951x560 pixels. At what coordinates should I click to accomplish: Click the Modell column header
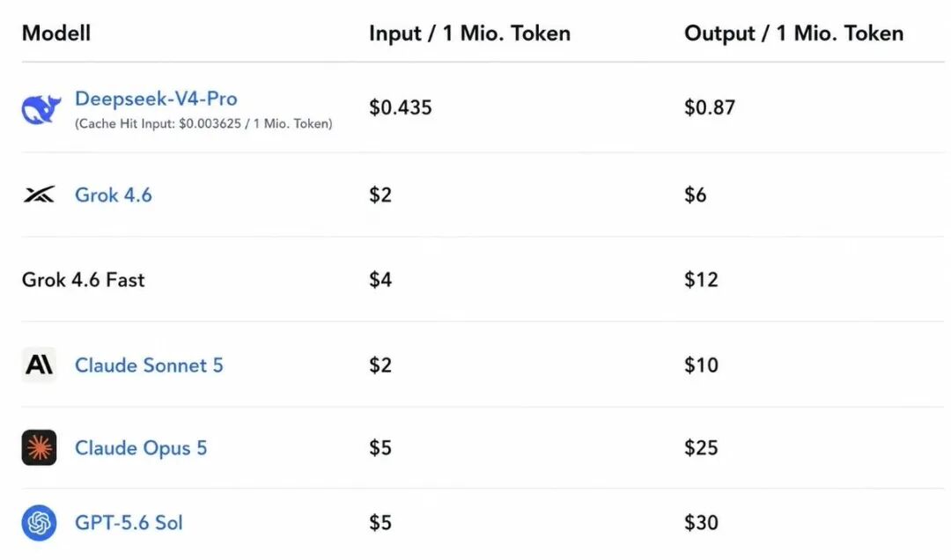click(55, 33)
